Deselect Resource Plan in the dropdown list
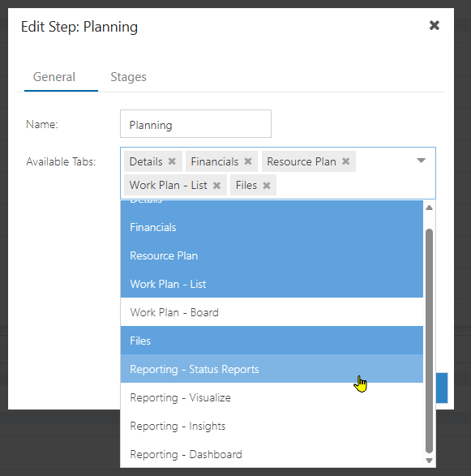The height and width of the screenshot is (476, 471). pos(272,255)
